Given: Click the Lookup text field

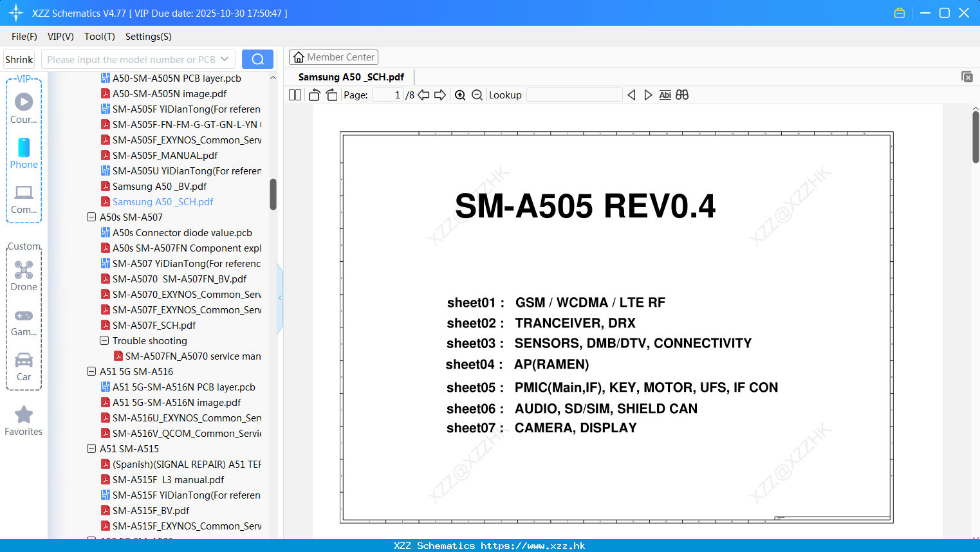Looking at the screenshot, I should click(x=575, y=95).
